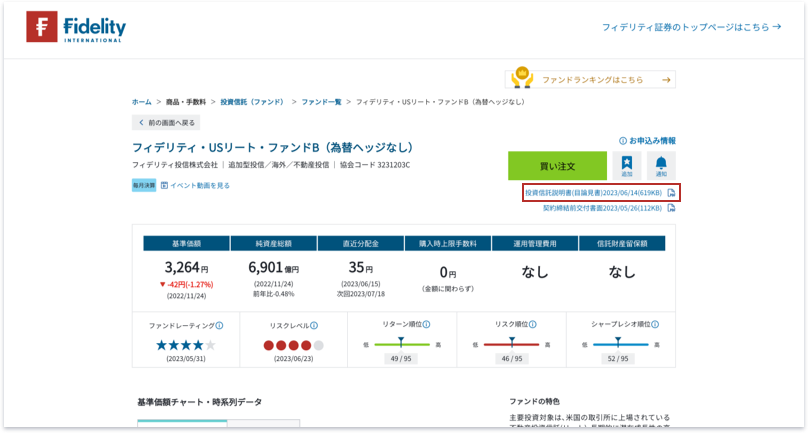Click the red risk level dots
The height and width of the screenshot is (433, 808).
pyautogui.click(x=293, y=345)
